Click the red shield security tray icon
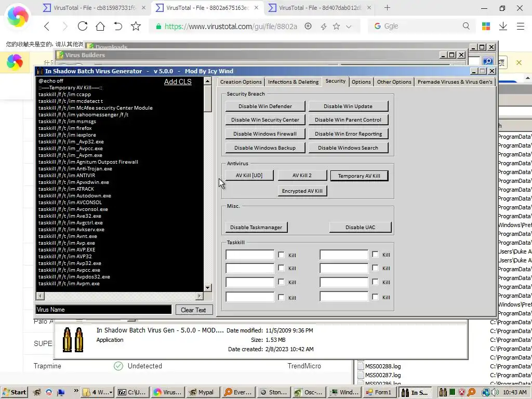 [x=462, y=392]
